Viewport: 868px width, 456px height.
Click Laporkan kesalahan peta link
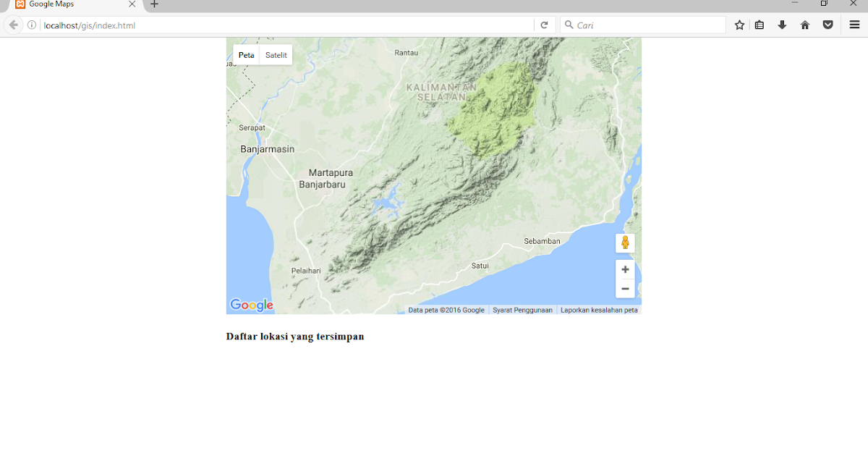pyautogui.click(x=600, y=309)
